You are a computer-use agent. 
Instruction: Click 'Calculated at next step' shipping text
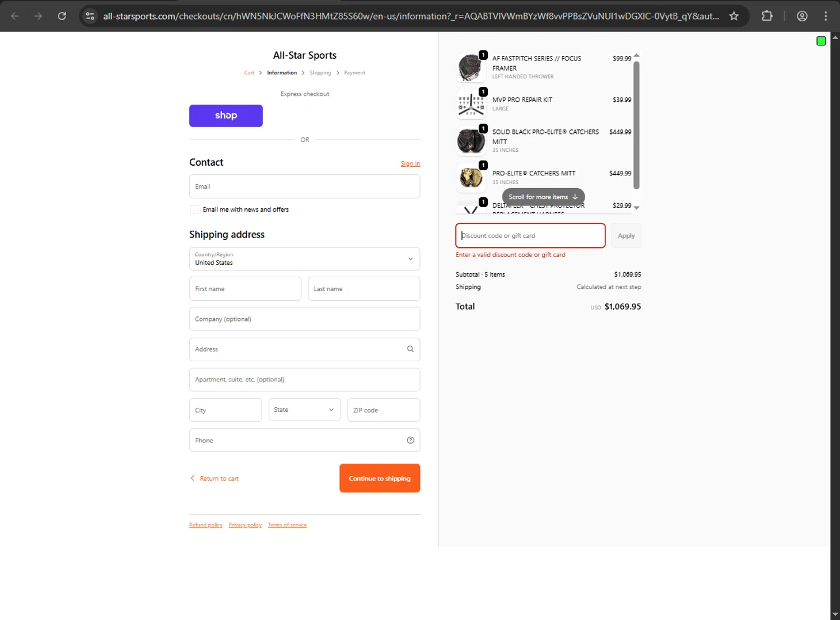click(x=609, y=287)
